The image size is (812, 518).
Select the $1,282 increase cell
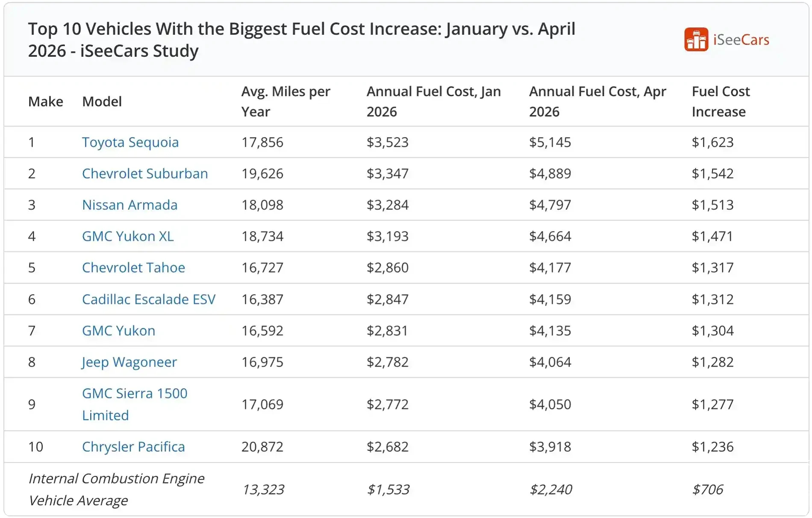click(712, 362)
